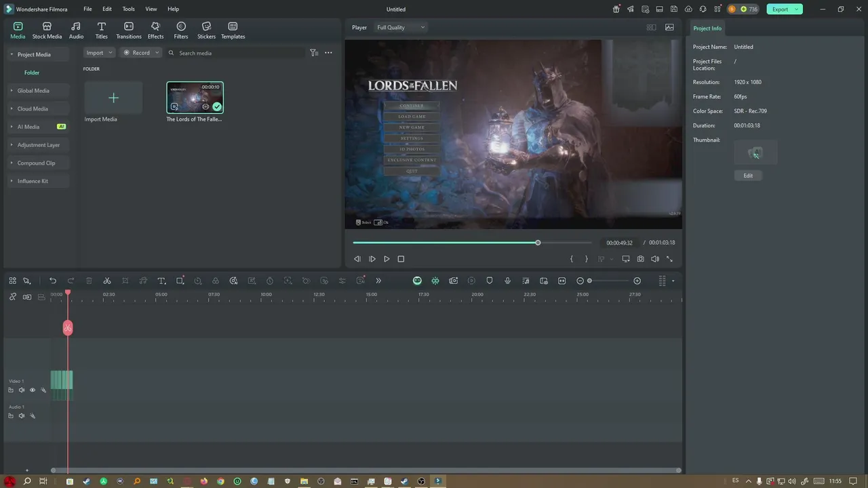Open the Full Quality dropdown
Viewport: 868px width, 488px height.
coord(401,28)
